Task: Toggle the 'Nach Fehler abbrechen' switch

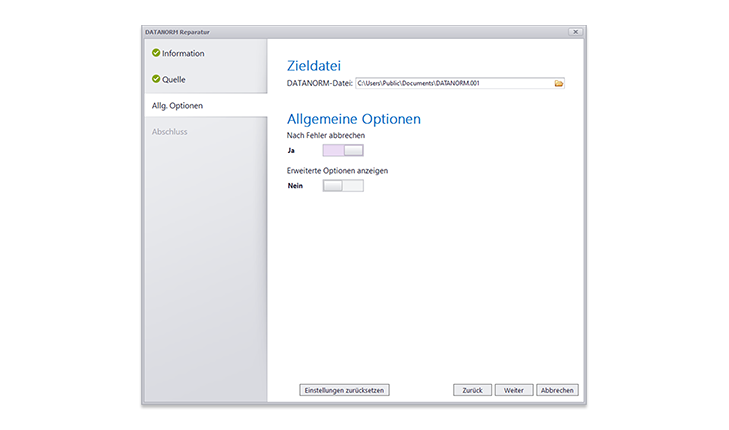Action: pyautogui.click(x=343, y=150)
